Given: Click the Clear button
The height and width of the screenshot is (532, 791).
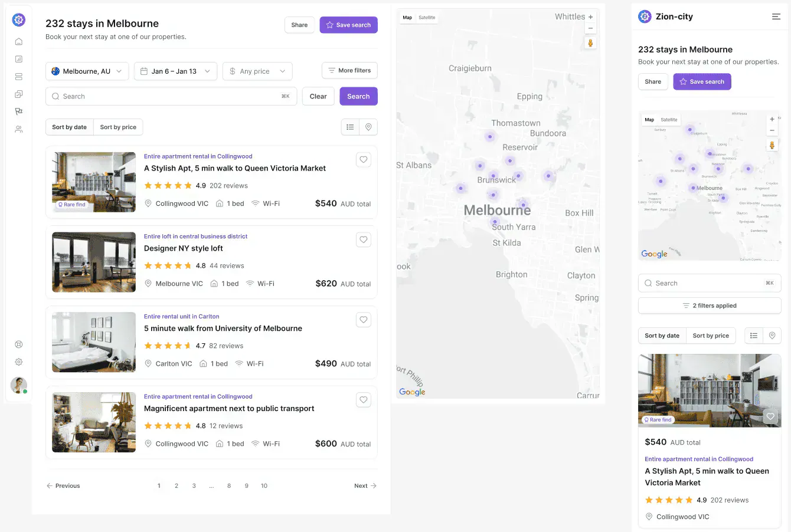Looking at the screenshot, I should pos(318,96).
